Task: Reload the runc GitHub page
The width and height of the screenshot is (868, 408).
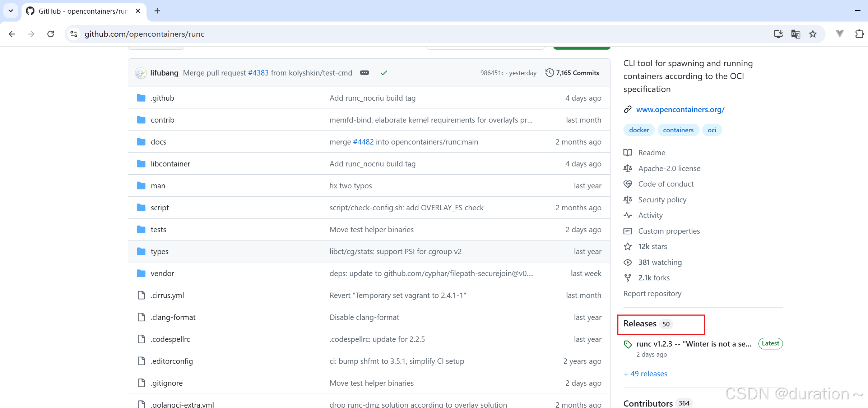Action: click(x=51, y=34)
